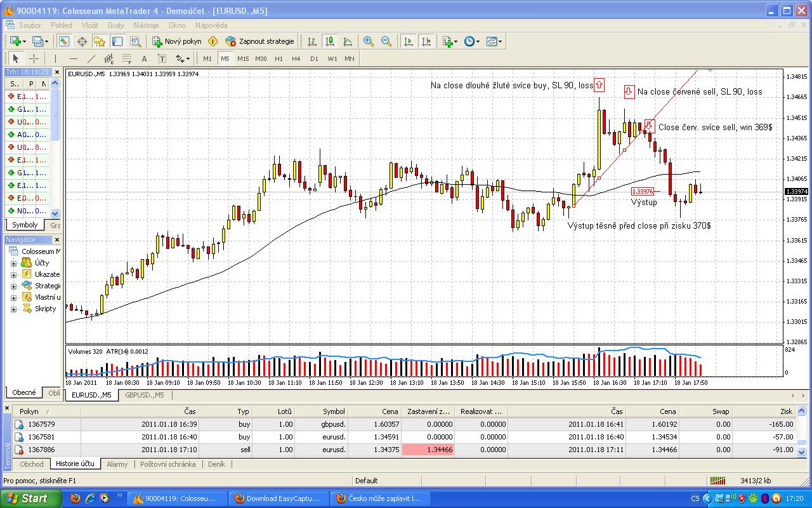Select the crosshair cursor tool
Viewport: 812px width, 508px height.
(34, 58)
